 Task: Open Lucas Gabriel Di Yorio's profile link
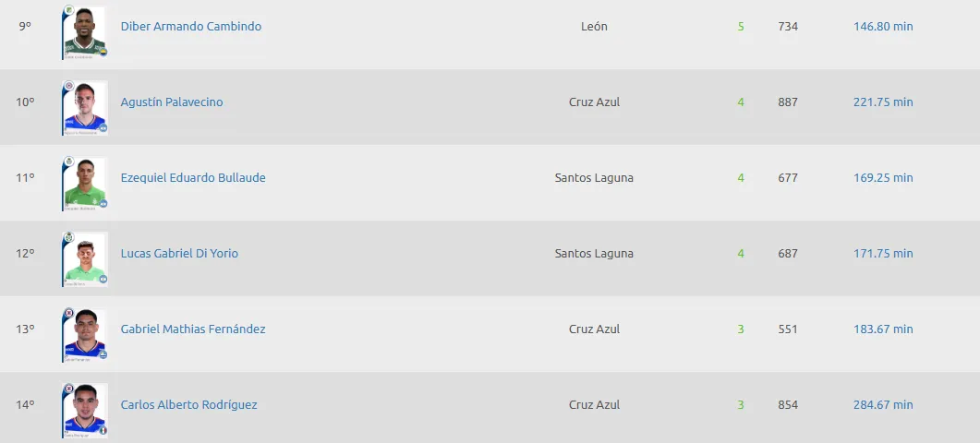pos(179,254)
